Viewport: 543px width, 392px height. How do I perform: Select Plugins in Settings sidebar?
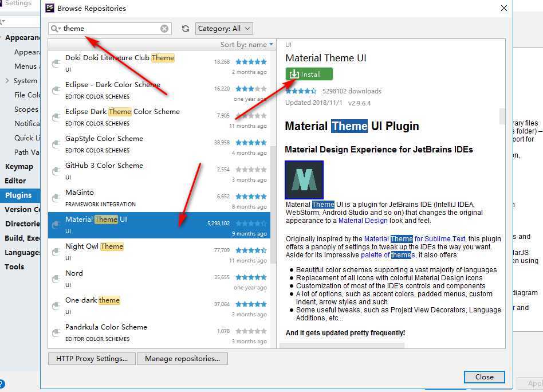point(20,195)
